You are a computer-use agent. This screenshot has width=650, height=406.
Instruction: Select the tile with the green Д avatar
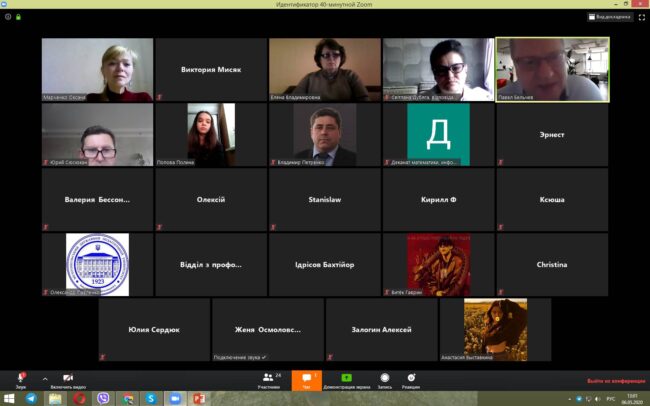point(438,134)
